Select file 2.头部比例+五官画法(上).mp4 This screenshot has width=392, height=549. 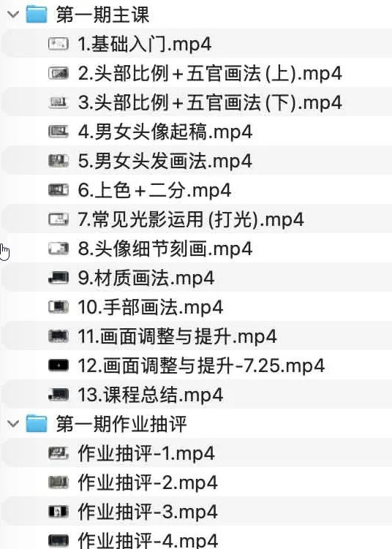[x=196, y=73]
